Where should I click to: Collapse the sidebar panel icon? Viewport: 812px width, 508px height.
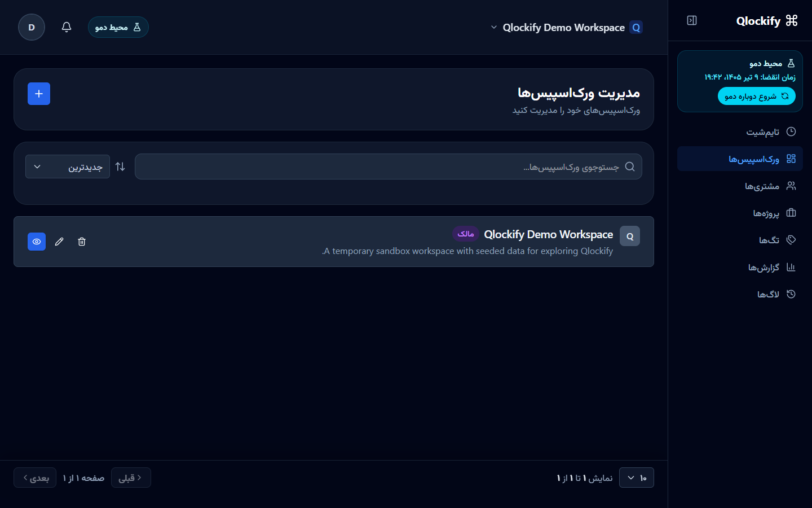[x=692, y=21]
